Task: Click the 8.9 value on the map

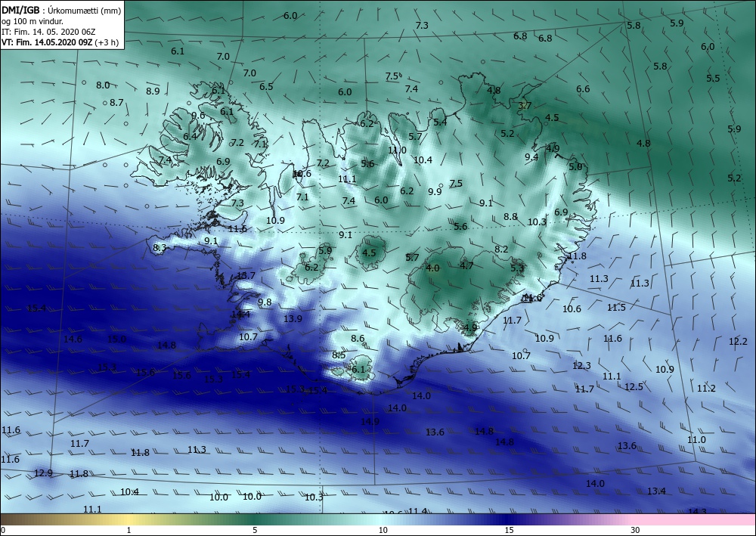Action: point(153,91)
